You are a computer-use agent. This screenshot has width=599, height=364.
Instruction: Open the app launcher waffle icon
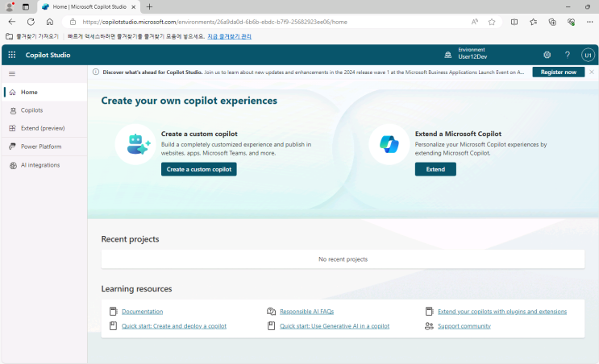coord(12,55)
